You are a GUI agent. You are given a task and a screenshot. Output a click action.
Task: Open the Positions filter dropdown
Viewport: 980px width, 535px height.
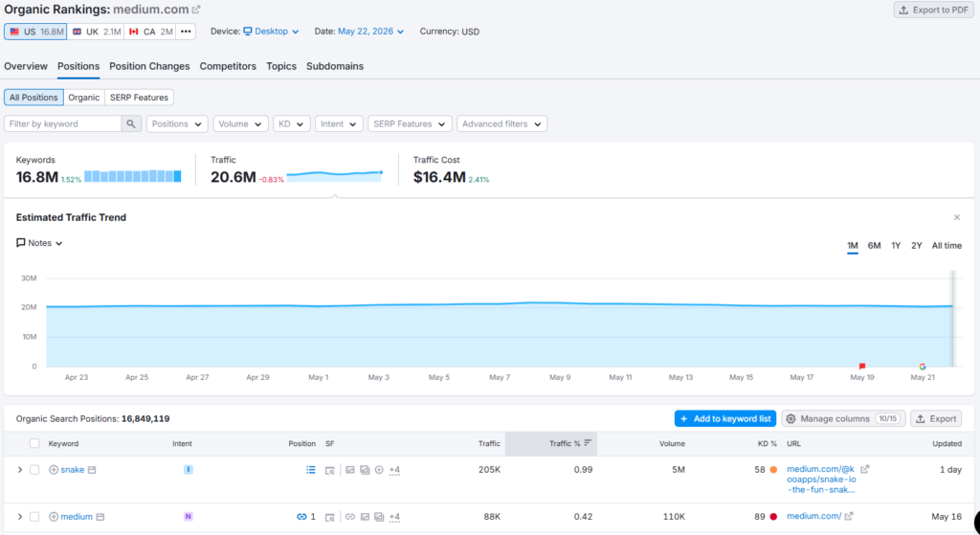tap(177, 123)
